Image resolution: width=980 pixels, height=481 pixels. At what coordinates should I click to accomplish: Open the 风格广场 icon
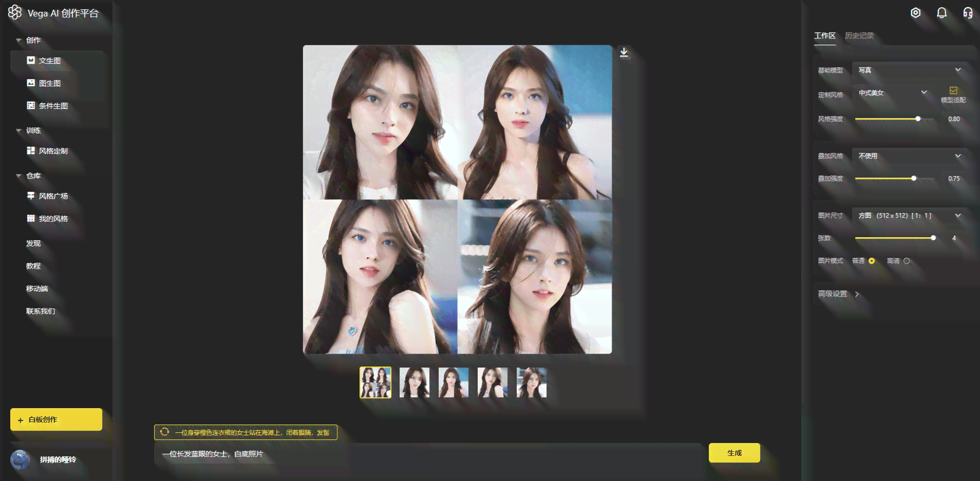click(31, 196)
